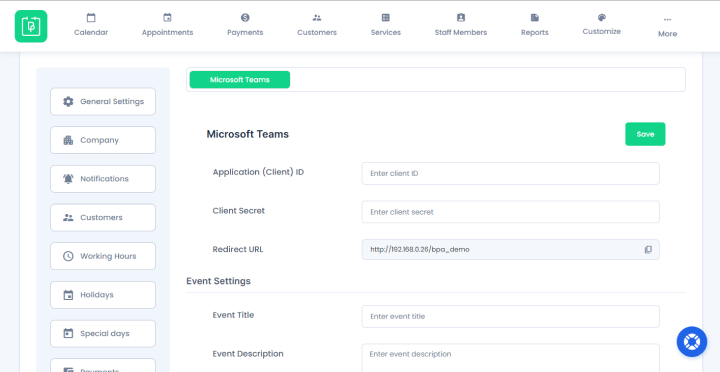Open the Staff Members page
Screen dimensions: 720x372
[x=461, y=25]
